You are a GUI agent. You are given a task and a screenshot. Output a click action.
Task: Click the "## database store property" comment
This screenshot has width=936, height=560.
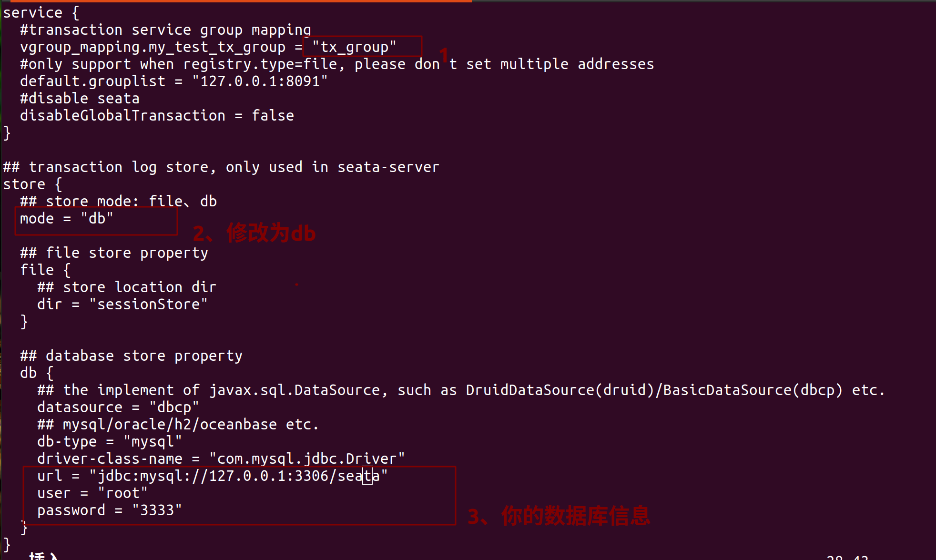click(x=131, y=356)
